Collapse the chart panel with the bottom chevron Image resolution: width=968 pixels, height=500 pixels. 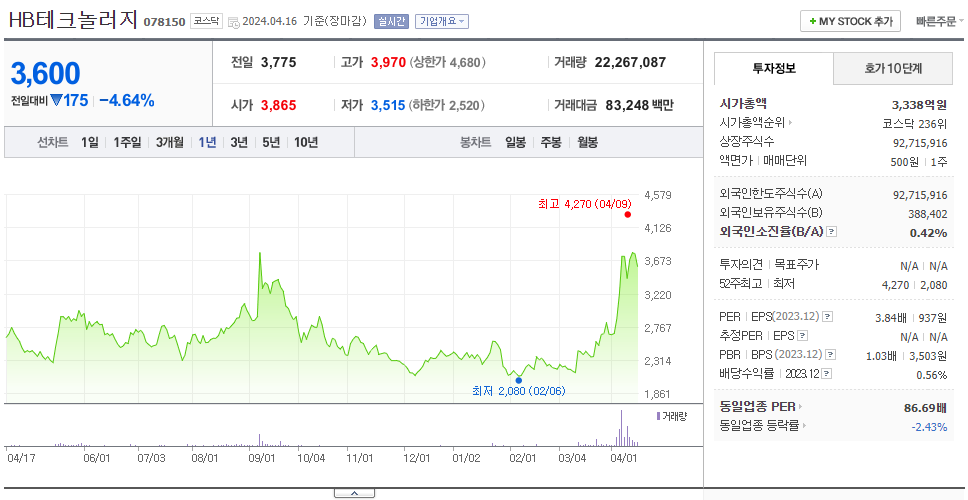[x=354, y=493]
